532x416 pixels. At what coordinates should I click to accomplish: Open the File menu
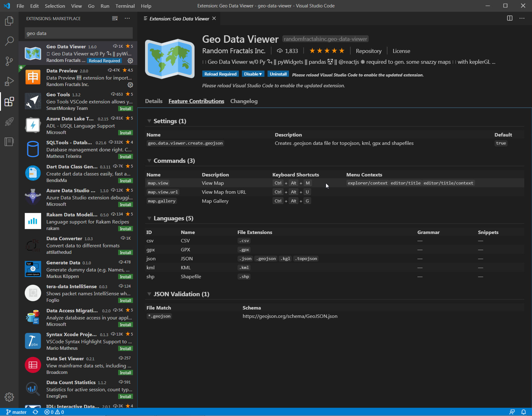tap(20, 6)
